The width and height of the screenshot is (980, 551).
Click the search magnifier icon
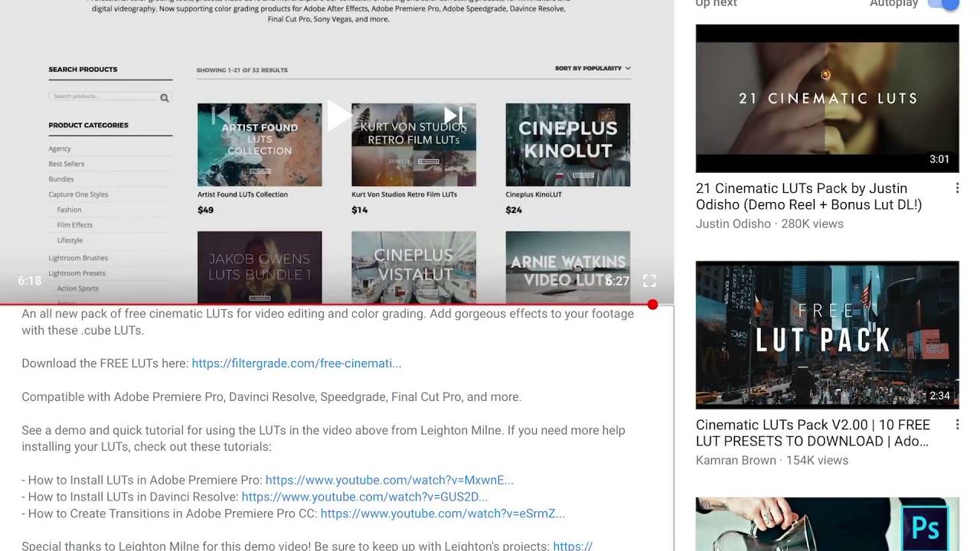(164, 97)
